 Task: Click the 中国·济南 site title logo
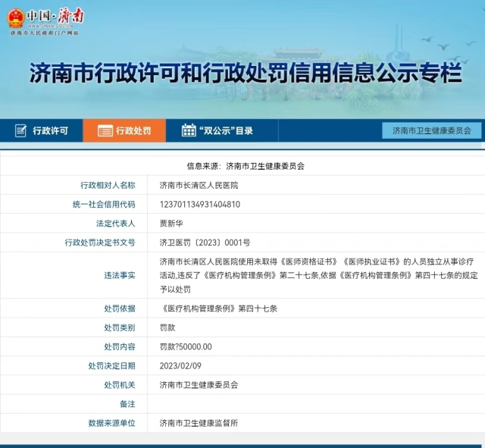tap(55, 16)
